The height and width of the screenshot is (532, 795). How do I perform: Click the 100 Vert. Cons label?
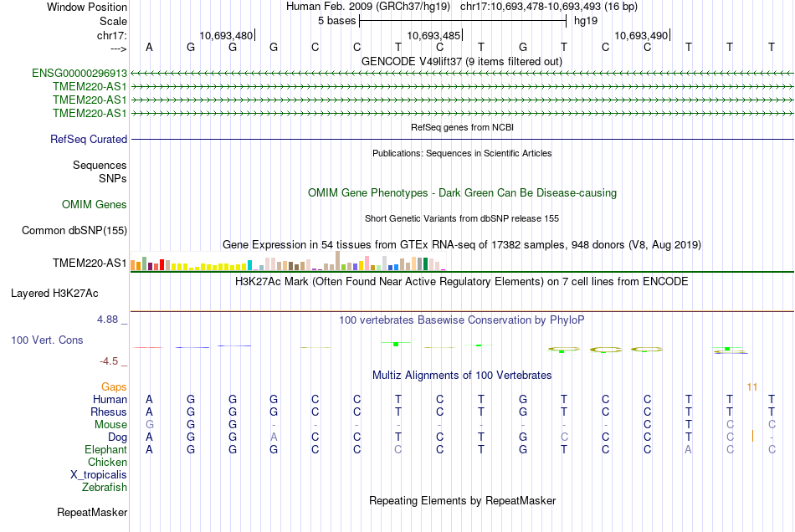(47, 340)
